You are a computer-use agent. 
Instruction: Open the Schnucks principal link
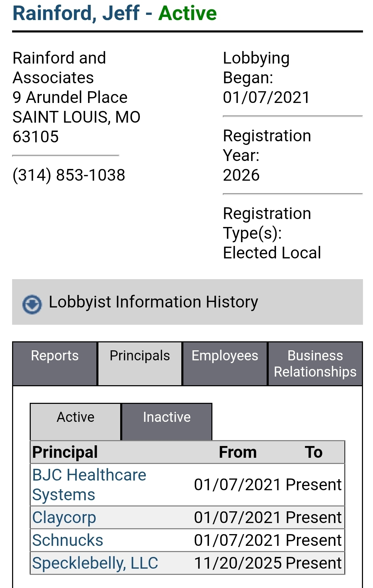pyautogui.click(x=68, y=540)
